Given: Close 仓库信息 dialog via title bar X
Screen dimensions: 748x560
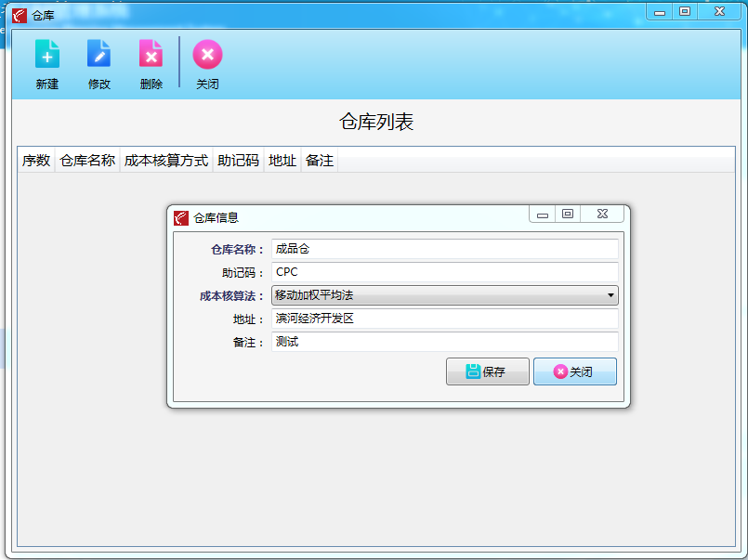Looking at the screenshot, I should click(602, 215).
